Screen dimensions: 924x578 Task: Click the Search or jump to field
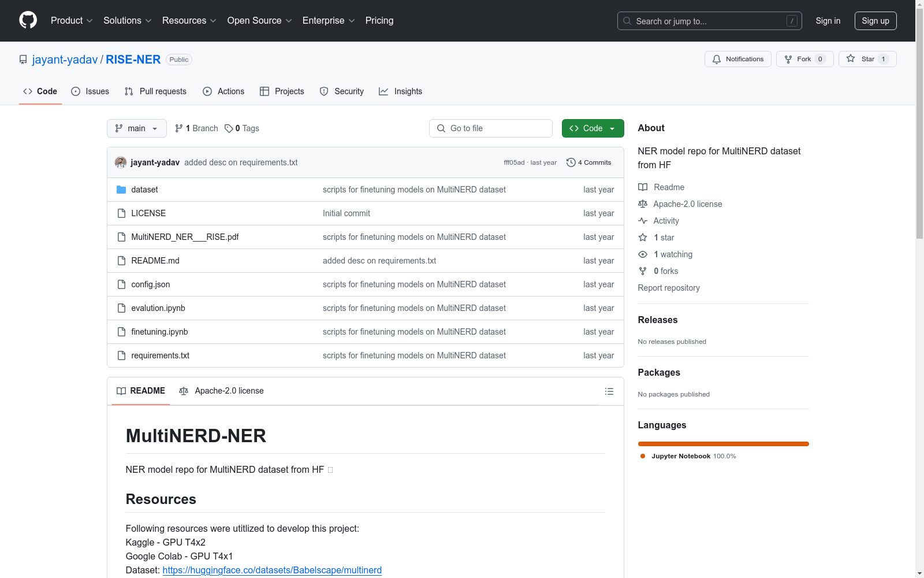(x=710, y=21)
